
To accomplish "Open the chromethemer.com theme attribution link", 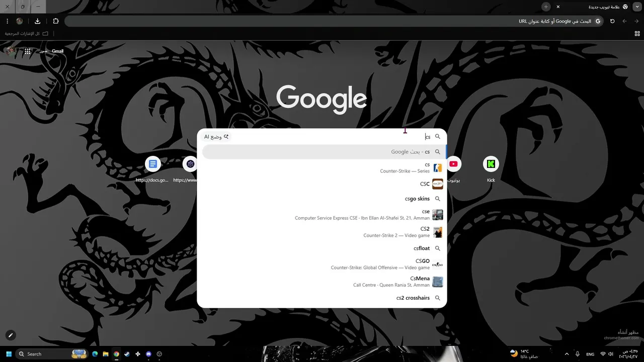I will click(621, 338).
